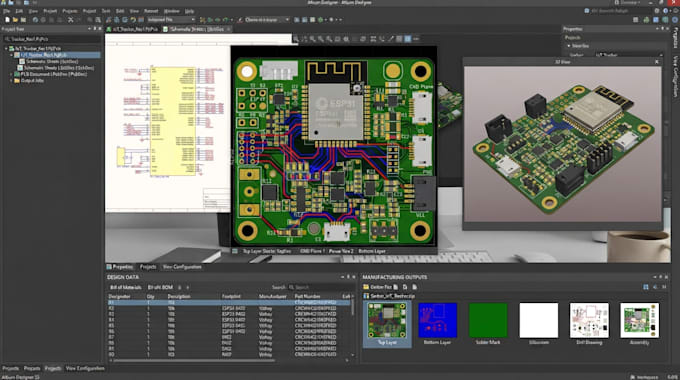Viewport: 680px width, 380px height.
Task: Select the Top Layer tab below PCB view
Action: coord(266,251)
